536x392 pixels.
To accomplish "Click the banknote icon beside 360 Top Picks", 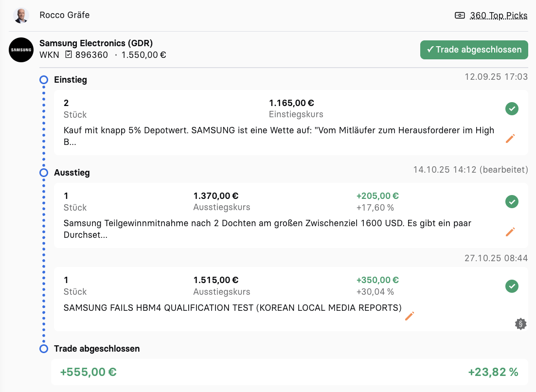I will [460, 16].
